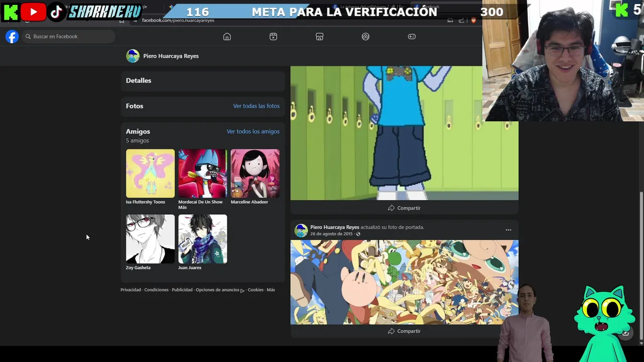Click the 26 de agosto de 2015 timestamp
Viewport: 644px width, 362px height.
331,234
